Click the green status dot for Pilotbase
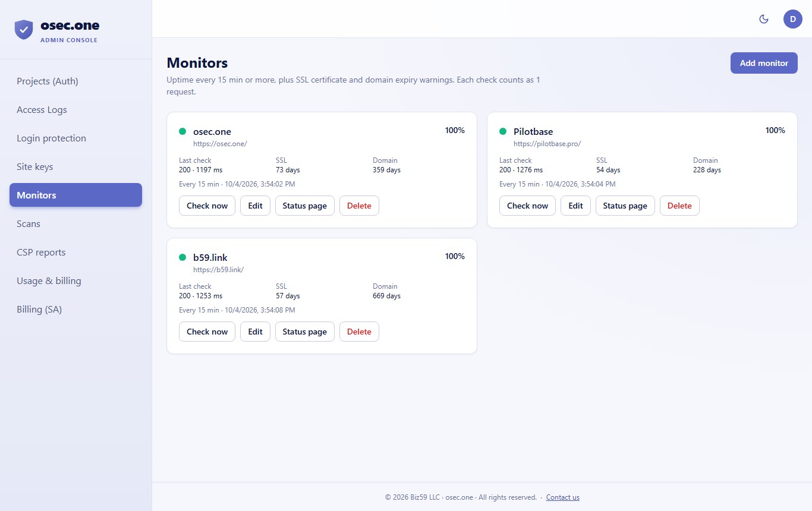The width and height of the screenshot is (812, 511). [503, 131]
